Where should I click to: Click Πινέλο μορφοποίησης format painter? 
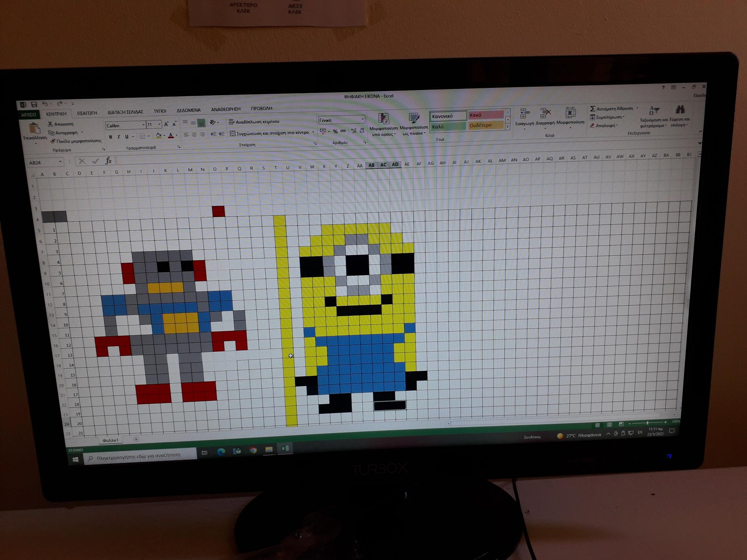[x=76, y=141]
